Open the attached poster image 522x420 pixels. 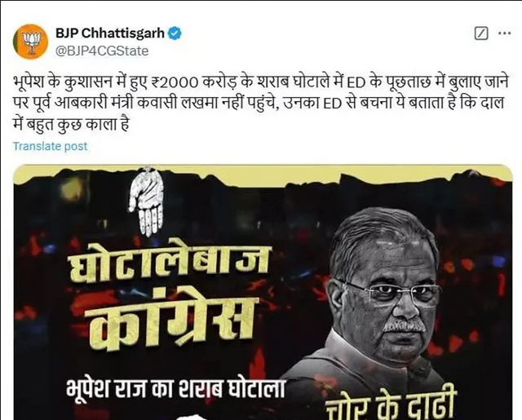[263, 292]
